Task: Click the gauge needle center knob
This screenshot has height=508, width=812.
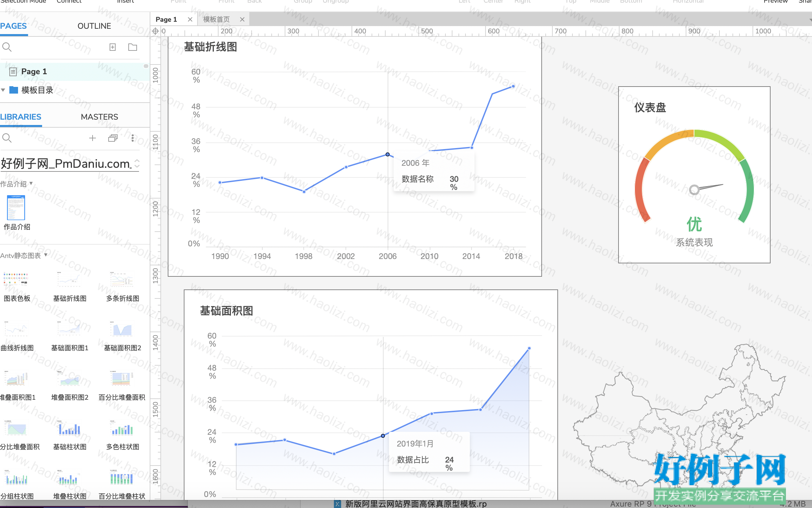Action: [694, 190]
